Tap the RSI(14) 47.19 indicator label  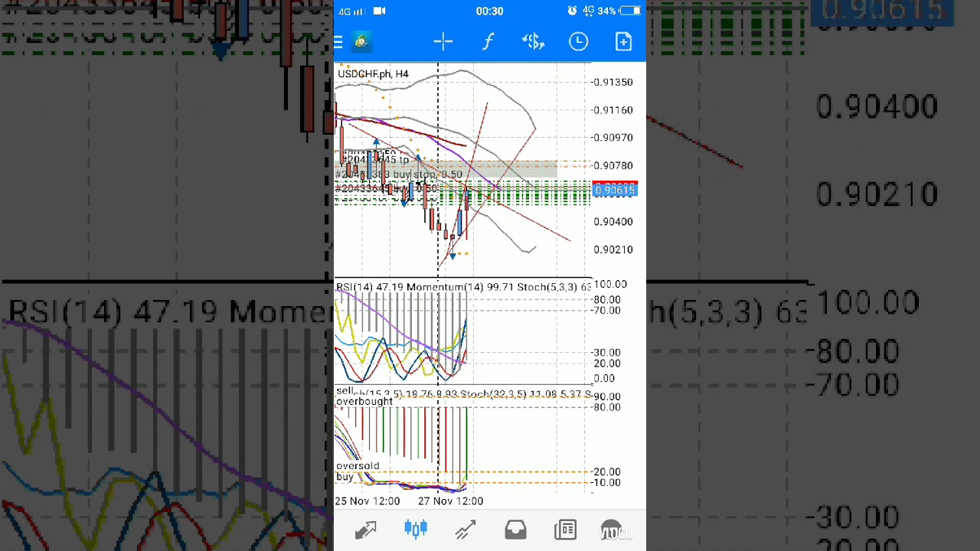click(x=370, y=287)
